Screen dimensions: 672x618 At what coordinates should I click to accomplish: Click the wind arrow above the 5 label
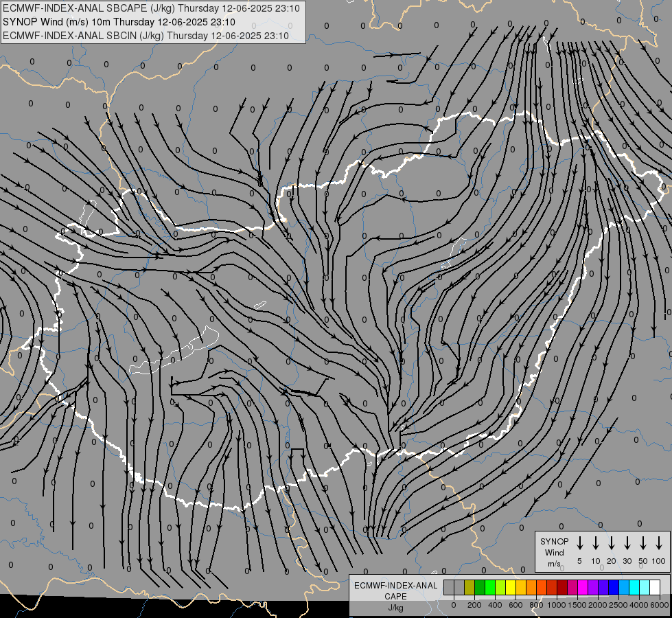coord(579,543)
